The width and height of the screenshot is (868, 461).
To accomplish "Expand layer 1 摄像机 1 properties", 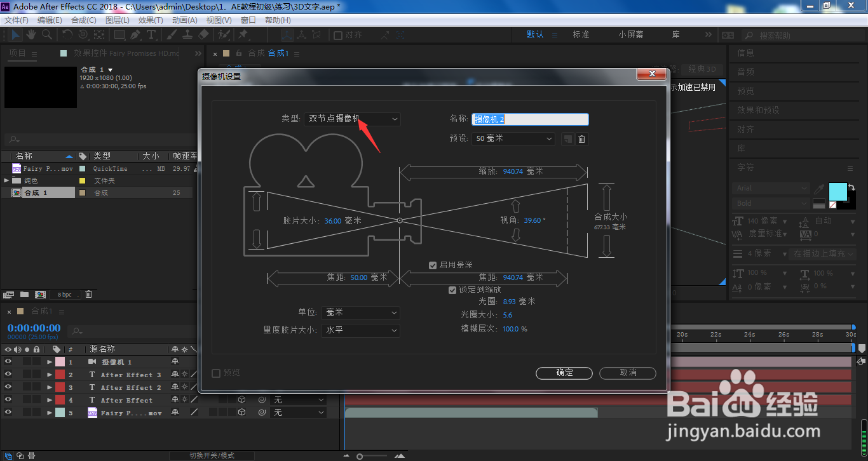I will (x=50, y=362).
